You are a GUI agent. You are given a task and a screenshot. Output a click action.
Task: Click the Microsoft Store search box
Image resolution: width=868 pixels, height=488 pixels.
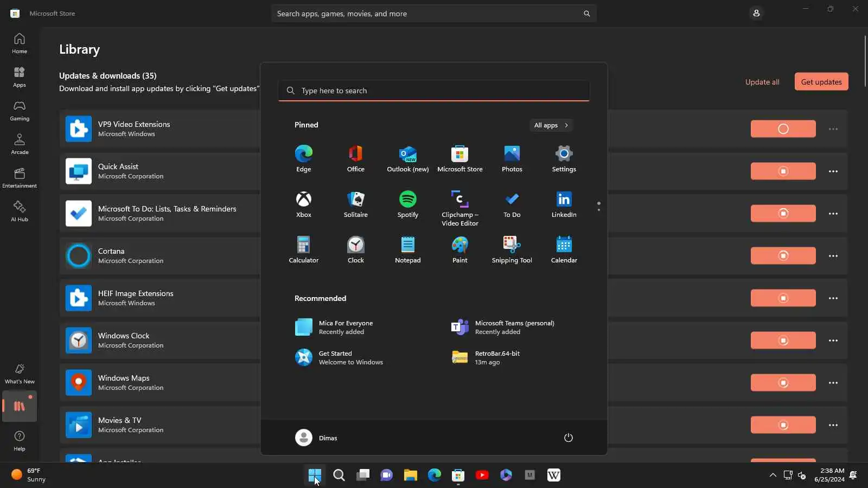click(x=434, y=14)
